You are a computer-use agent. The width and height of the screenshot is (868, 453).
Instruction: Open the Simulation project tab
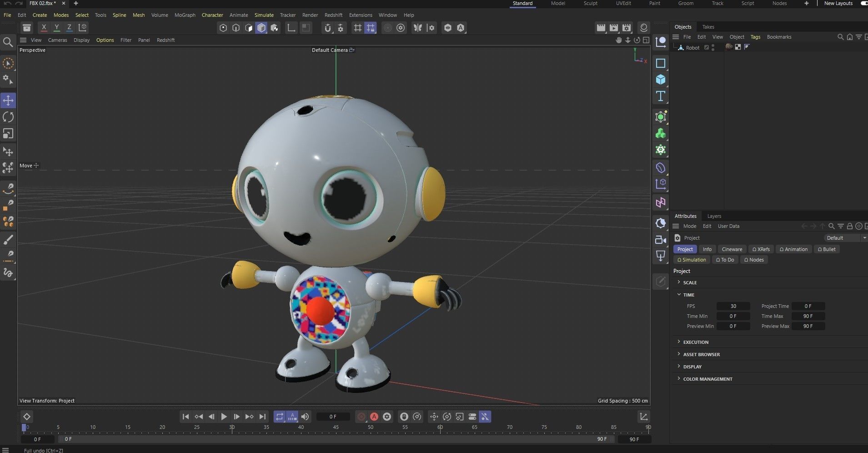tap(692, 260)
